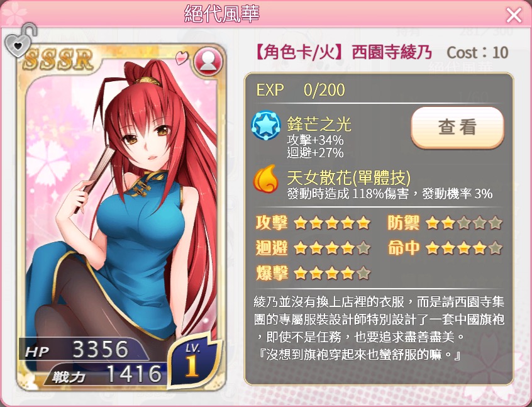Click the 西園寺綾乃 card name title

tap(392, 53)
